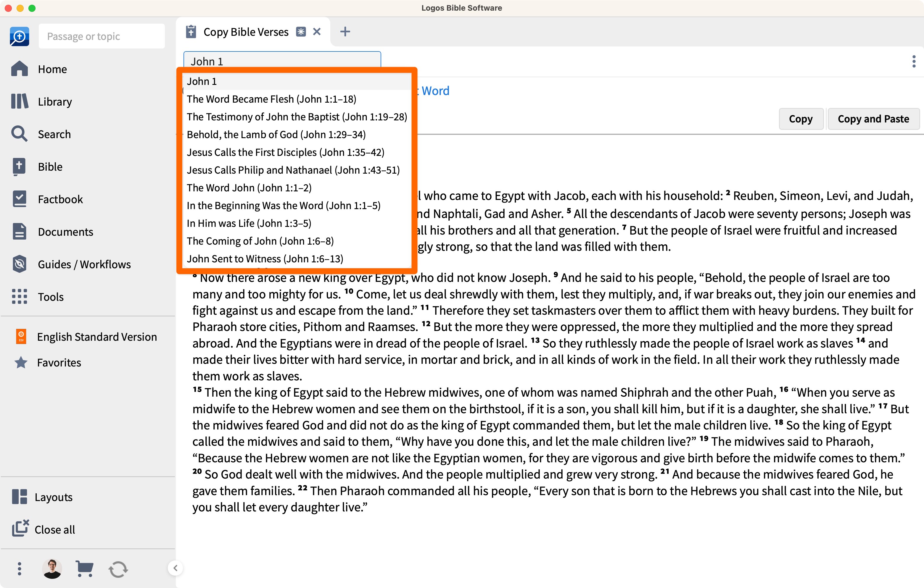This screenshot has width=924, height=588.
Task: Click the user profile avatar
Action: coord(52,569)
